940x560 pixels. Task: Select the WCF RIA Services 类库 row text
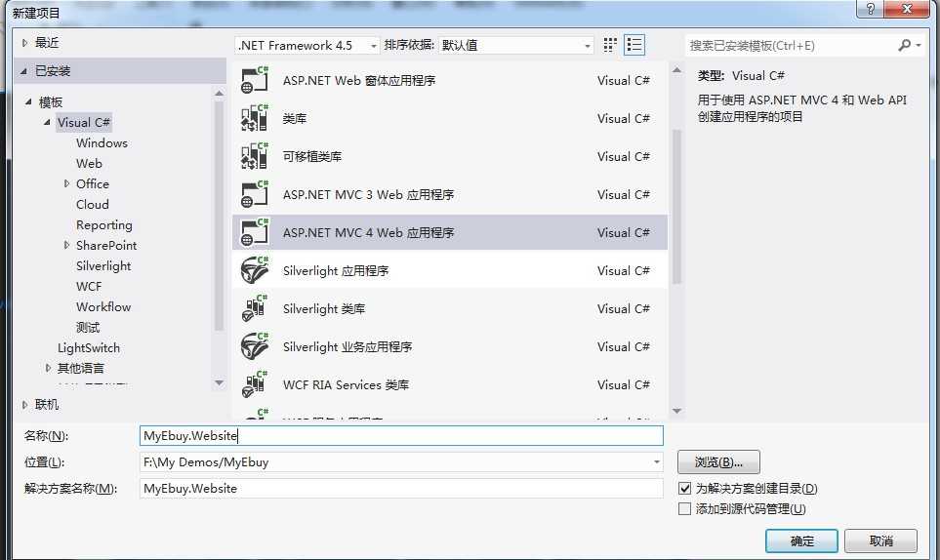(x=346, y=384)
